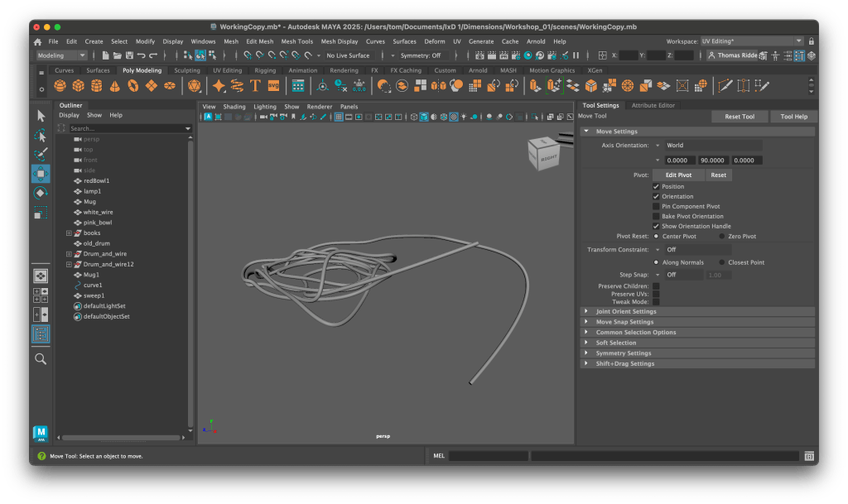Create polygon Type text with T icon
This screenshot has height=504, width=848.
click(257, 85)
